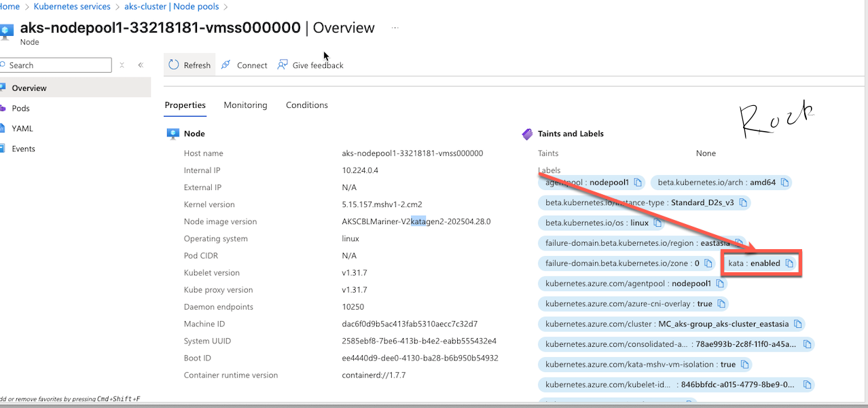Image resolution: width=868 pixels, height=408 pixels.
Task: Select Kubelet version v1.31.7 value
Action: (355, 273)
